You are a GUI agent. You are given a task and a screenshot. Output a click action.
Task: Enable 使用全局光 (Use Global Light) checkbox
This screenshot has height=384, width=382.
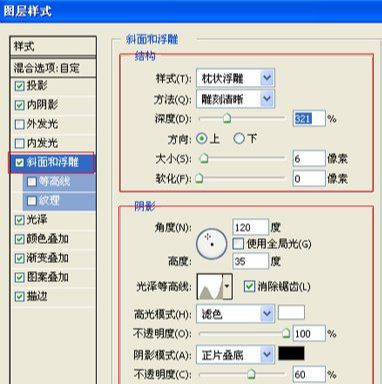(238, 244)
